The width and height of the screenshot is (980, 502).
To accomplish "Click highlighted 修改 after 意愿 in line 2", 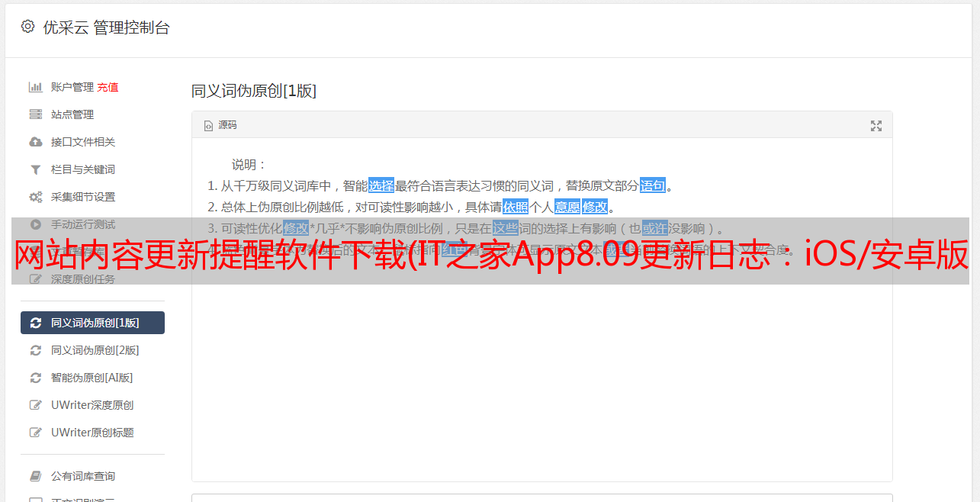I will (x=595, y=207).
